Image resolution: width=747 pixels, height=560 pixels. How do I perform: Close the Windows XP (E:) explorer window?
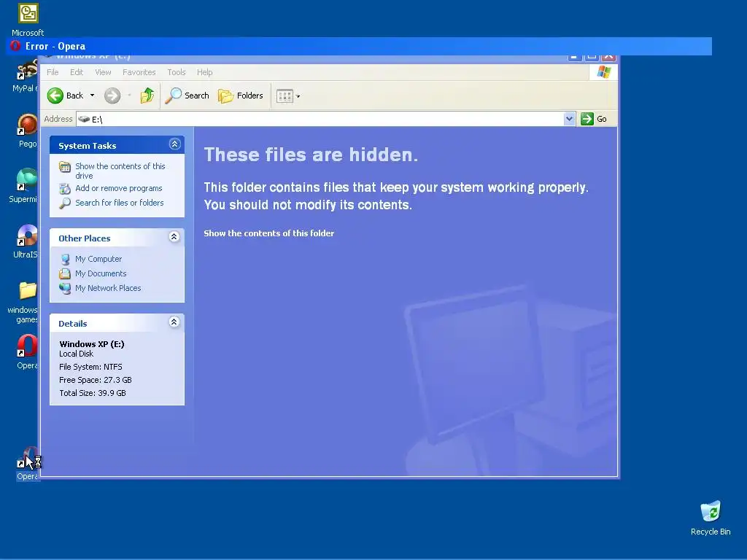click(608, 57)
